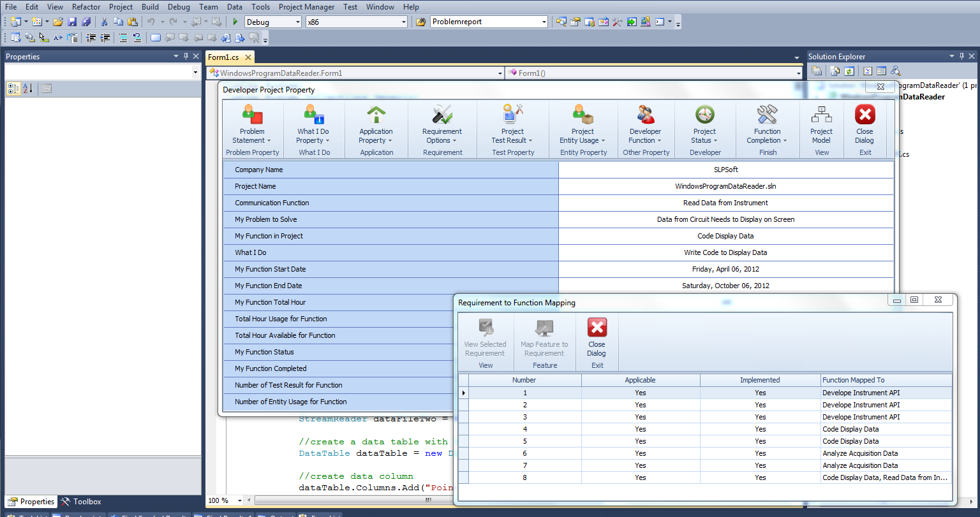Toggle auto-hide pin of Solution Explorer
The image size is (980, 517).
click(x=962, y=56)
